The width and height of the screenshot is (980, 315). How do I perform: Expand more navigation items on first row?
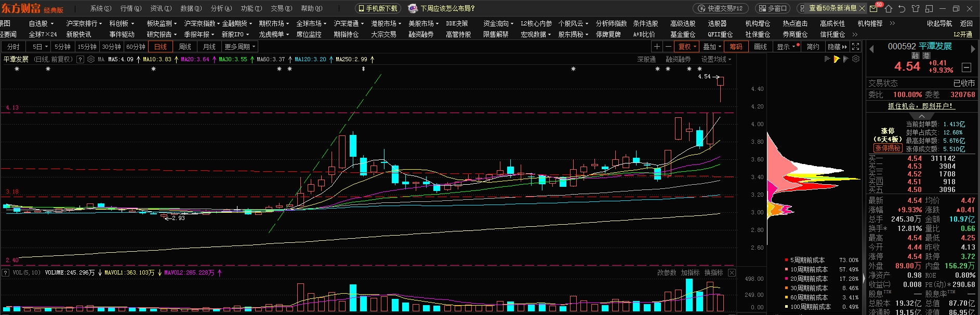[x=892, y=23]
